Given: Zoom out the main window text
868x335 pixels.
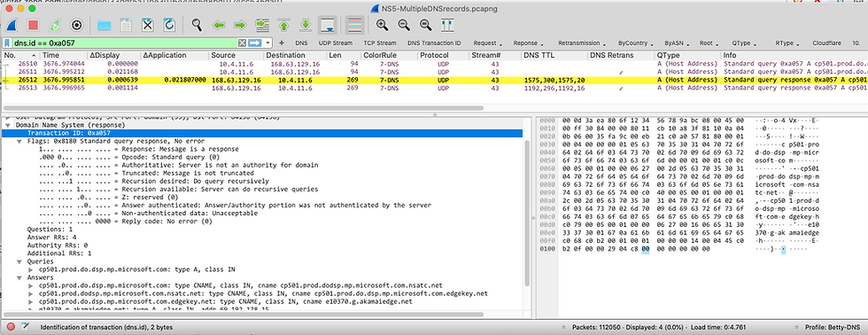Looking at the screenshot, I should pos(404,25).
